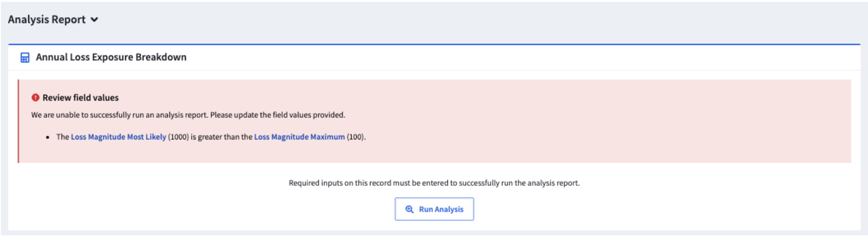Click the dark red left edge of alert
The image size is (868, 239).
(x=19, y=121)
